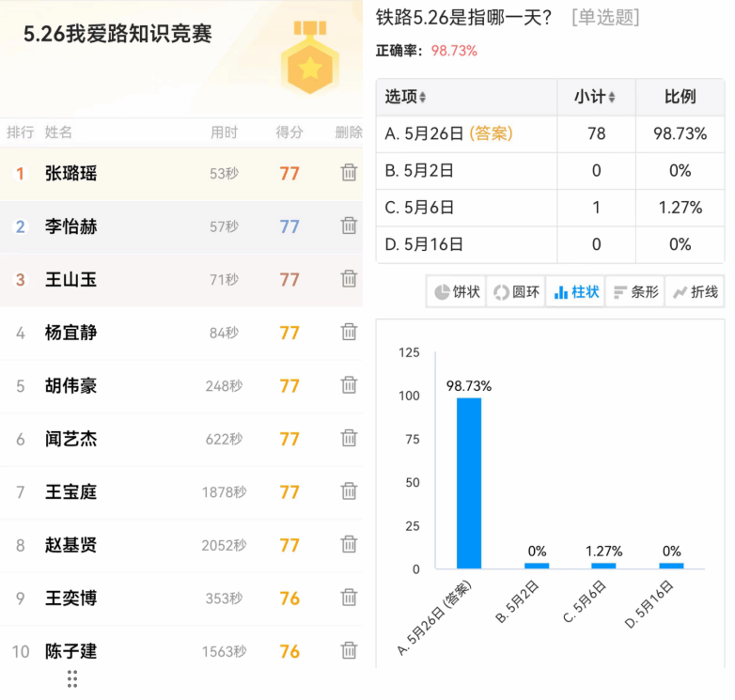Delete 张璐瑶's entry with trash icon
735x700 pixels.
(349, 173)
